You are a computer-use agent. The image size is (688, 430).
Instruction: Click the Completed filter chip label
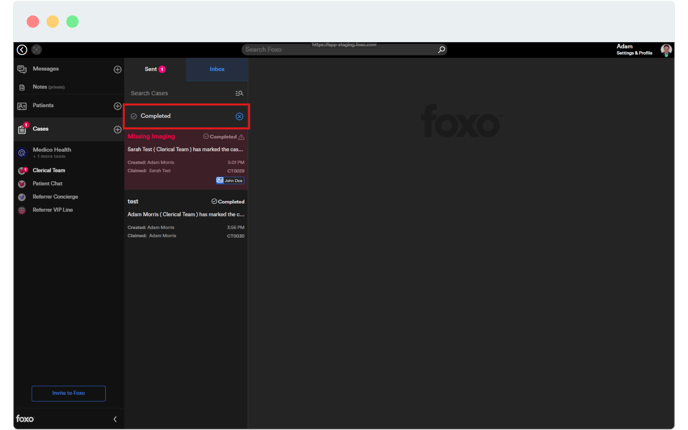pos(155,116)
